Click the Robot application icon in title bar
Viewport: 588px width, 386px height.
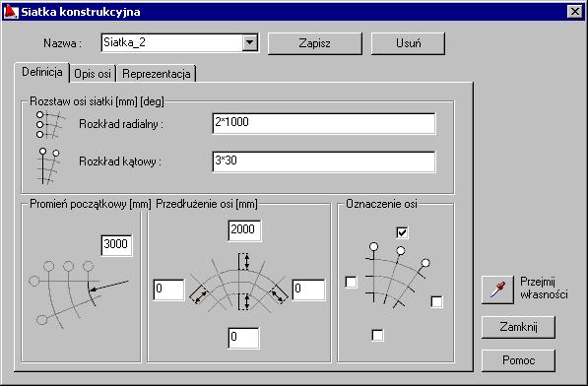pos(10,12)
